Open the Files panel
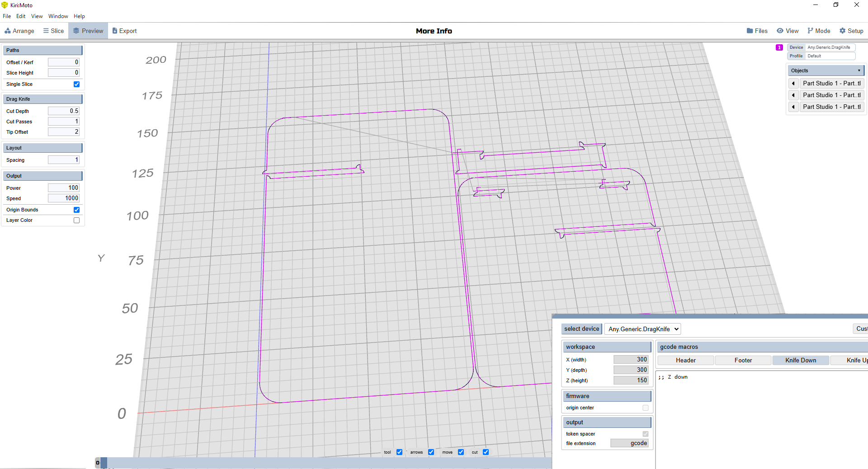Screen dimensions: 868x469 coord(757,31)
